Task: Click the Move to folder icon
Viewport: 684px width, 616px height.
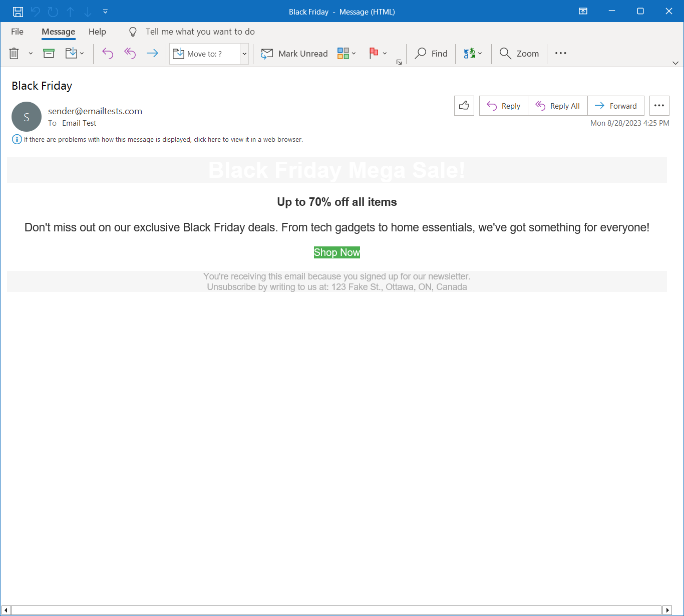Action: [71, 53]
